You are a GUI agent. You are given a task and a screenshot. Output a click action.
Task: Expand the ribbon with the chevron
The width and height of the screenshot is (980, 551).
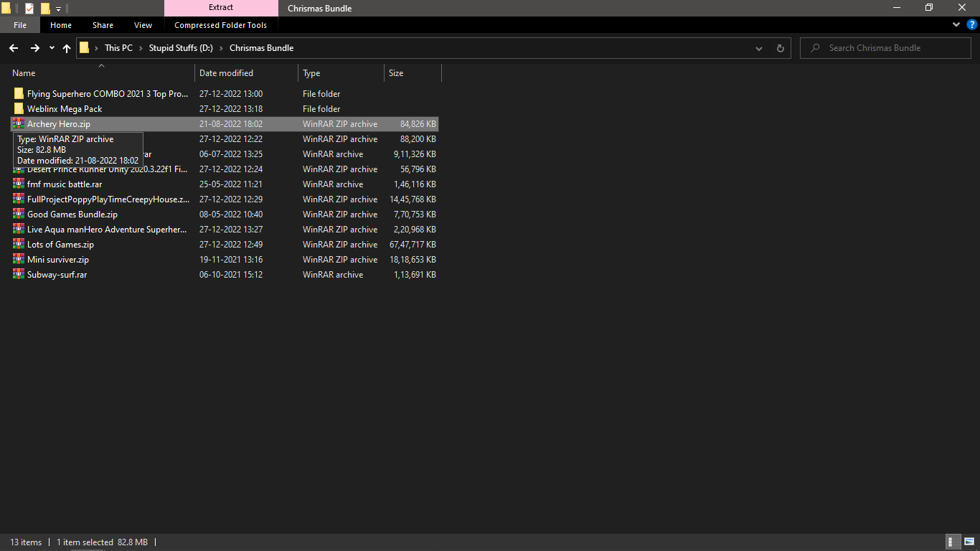(956, 24)
